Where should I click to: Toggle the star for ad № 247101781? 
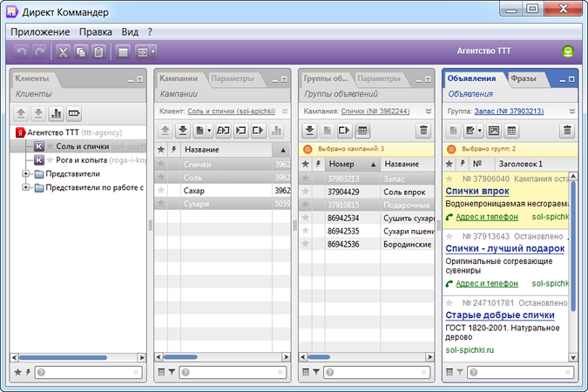[449, 303]
